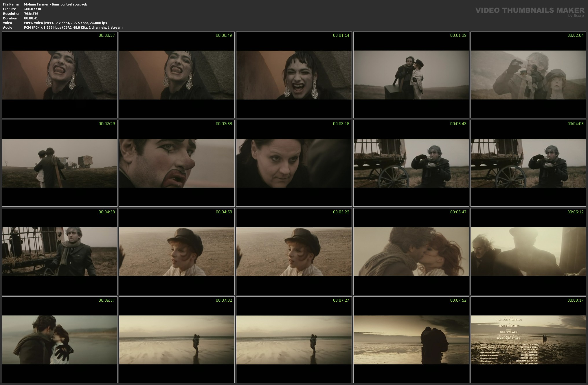
Task: Select the thumbnail at 00:00:37
Action: coord(60,75)
